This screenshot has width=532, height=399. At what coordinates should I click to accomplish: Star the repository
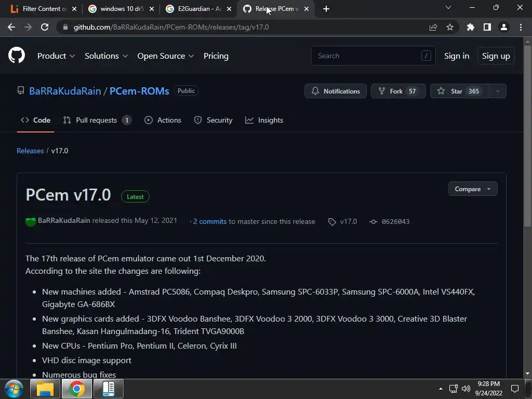pyautogui.click(x=459, y=91)
